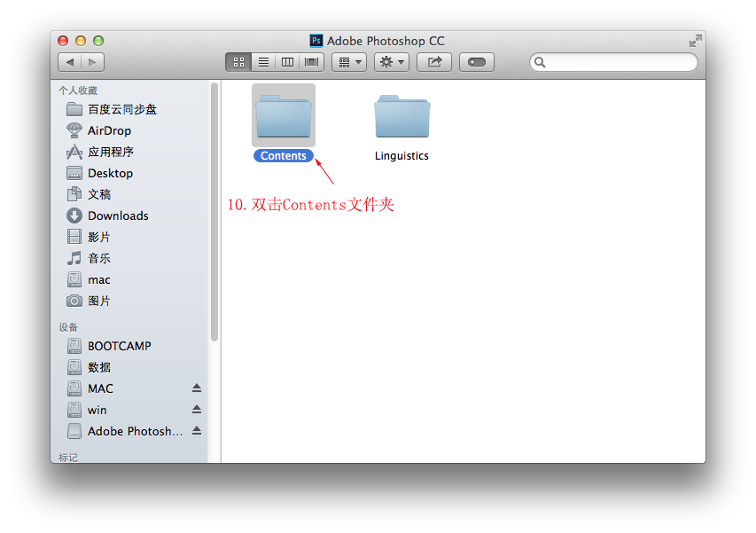Open the gear action menu
Viewport: 756px width, 533px height.
(392, 62)
